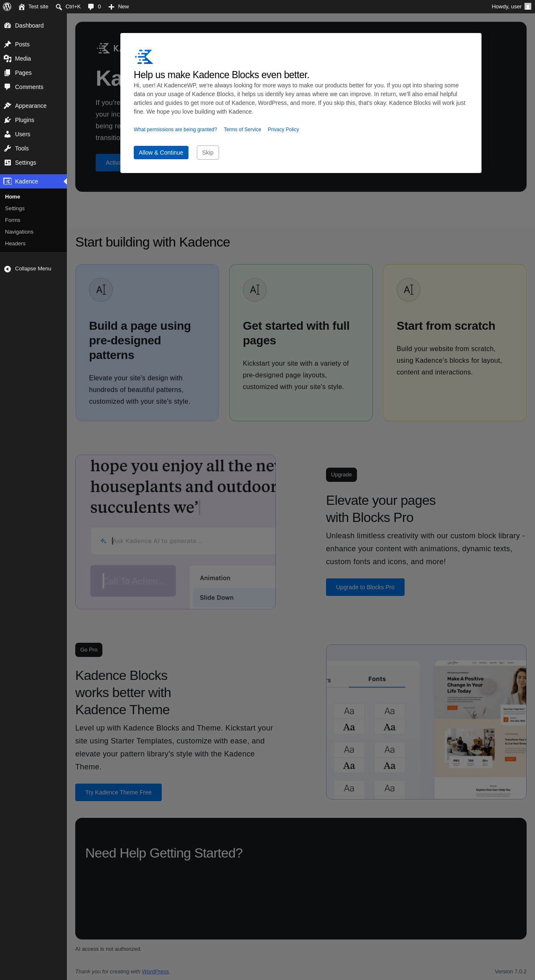Skip the data sharing opt-in
Screen dimensions: 535x980
click(208, 153)
